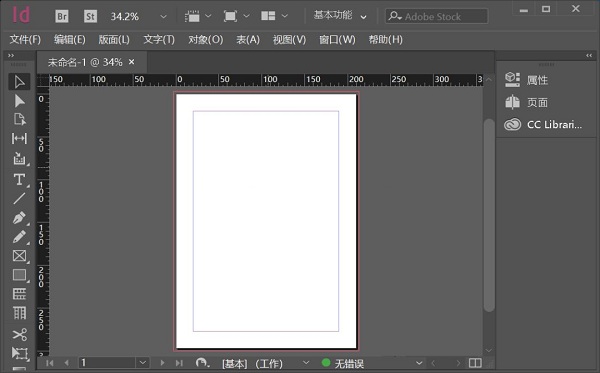Click the page number input field

tap(107, 362)
